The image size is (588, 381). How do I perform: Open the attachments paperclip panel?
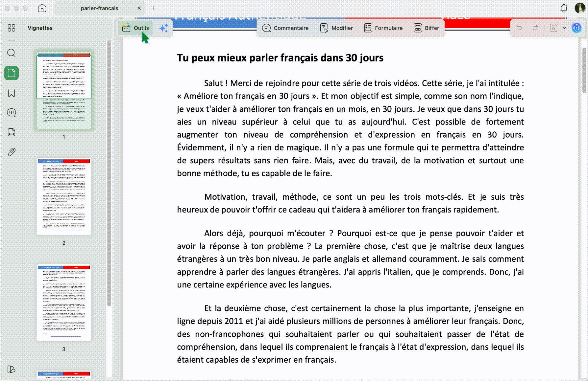(x=12, y=152)
